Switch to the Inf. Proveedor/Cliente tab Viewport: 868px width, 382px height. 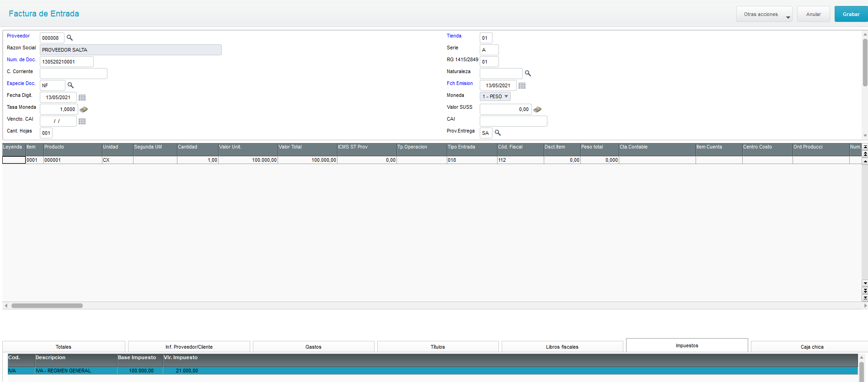189,347
